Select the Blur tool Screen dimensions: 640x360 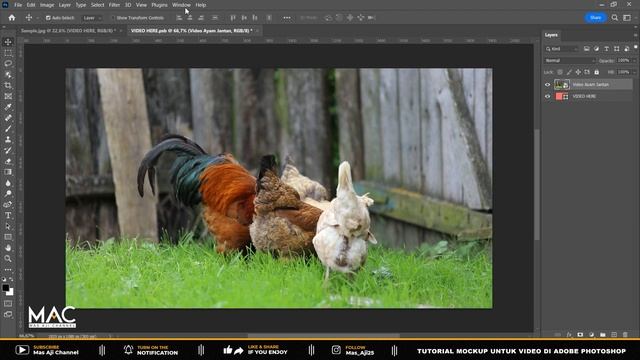pyautogui.click(x=8, y=183)
